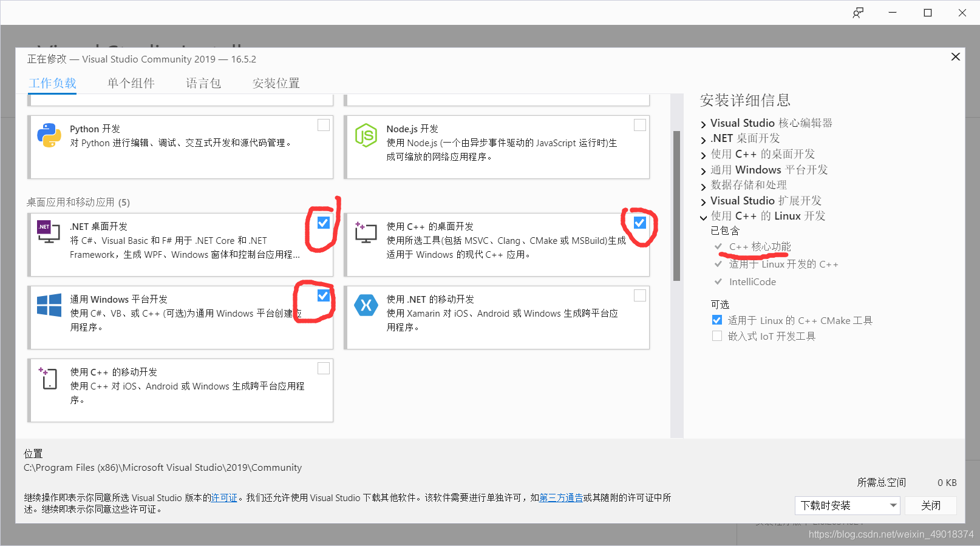Image resolution: width=980 pixels, height=546 pixels.
Task: Click the 0 KB required space value
Action: coord(947,482)
